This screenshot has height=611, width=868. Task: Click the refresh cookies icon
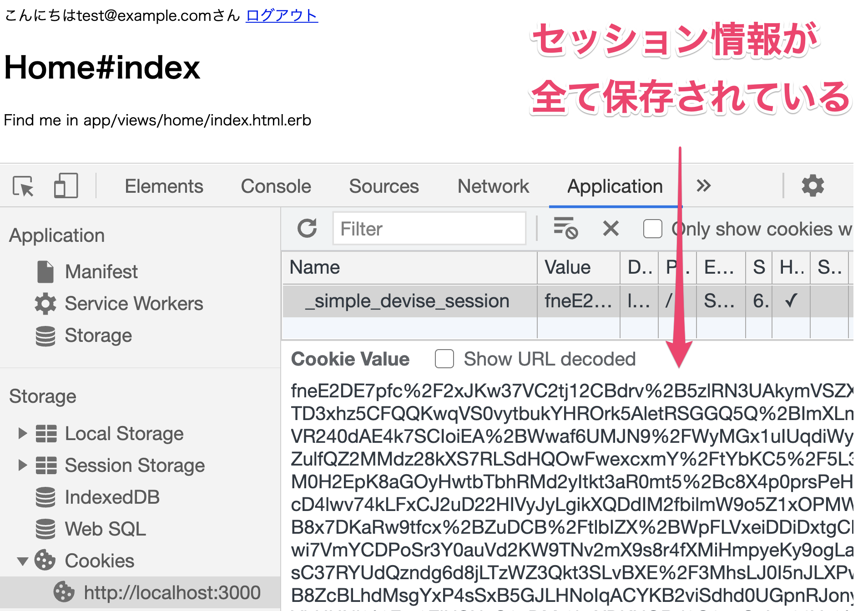click(307, 228)
